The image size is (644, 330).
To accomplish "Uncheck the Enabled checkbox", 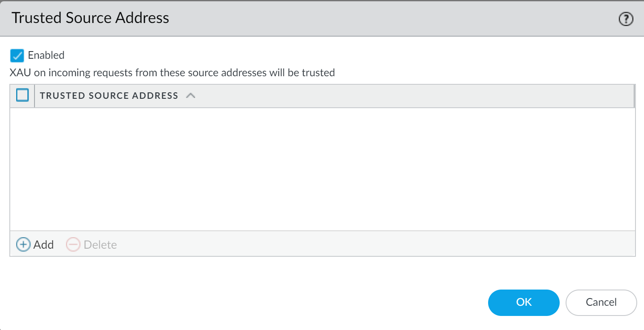I will pos(17,55).
